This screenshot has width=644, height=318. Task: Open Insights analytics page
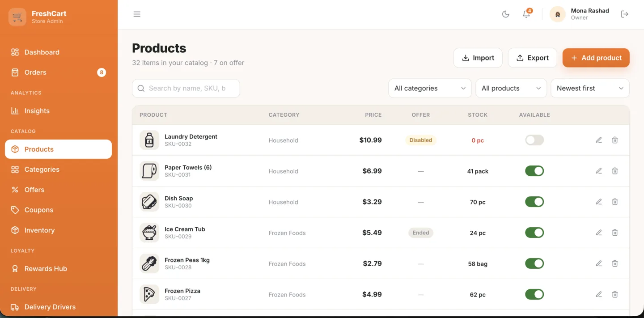(x=58, y=111)
